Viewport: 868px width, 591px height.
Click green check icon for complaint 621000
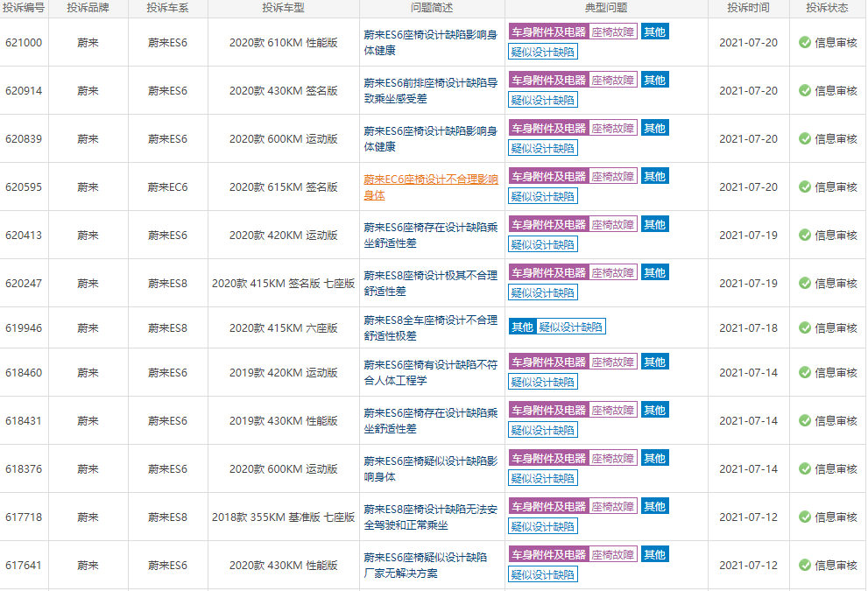pyautogui.click(x=805, y=43)
